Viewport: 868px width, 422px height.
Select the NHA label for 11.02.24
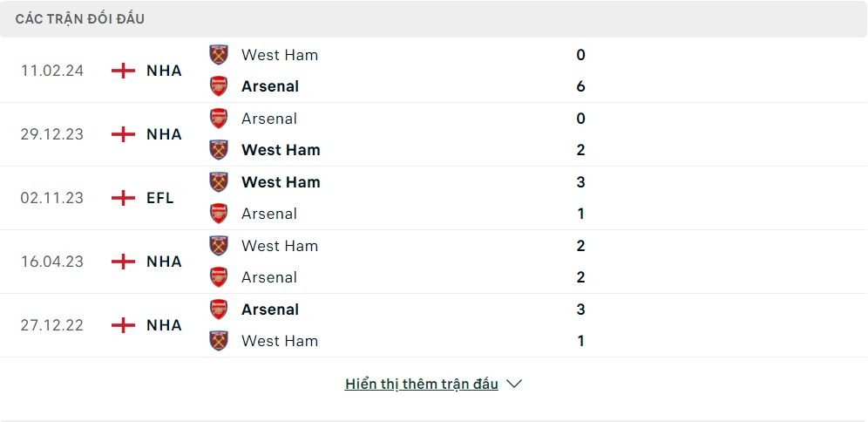pos(164,71)
